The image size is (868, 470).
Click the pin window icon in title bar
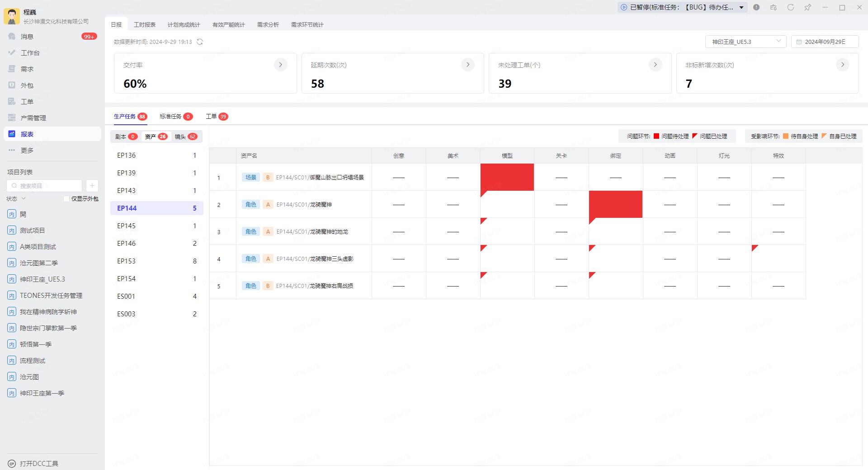click(807, 7)
